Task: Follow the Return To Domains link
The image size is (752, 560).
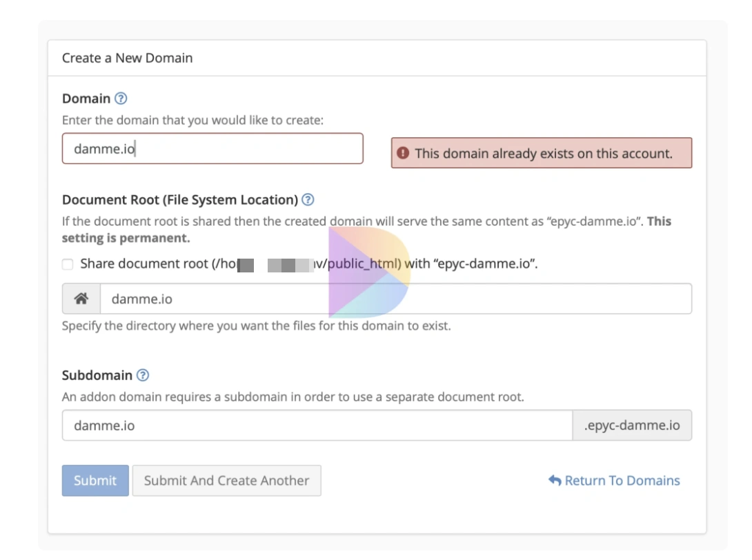Action: click(614, 481)
